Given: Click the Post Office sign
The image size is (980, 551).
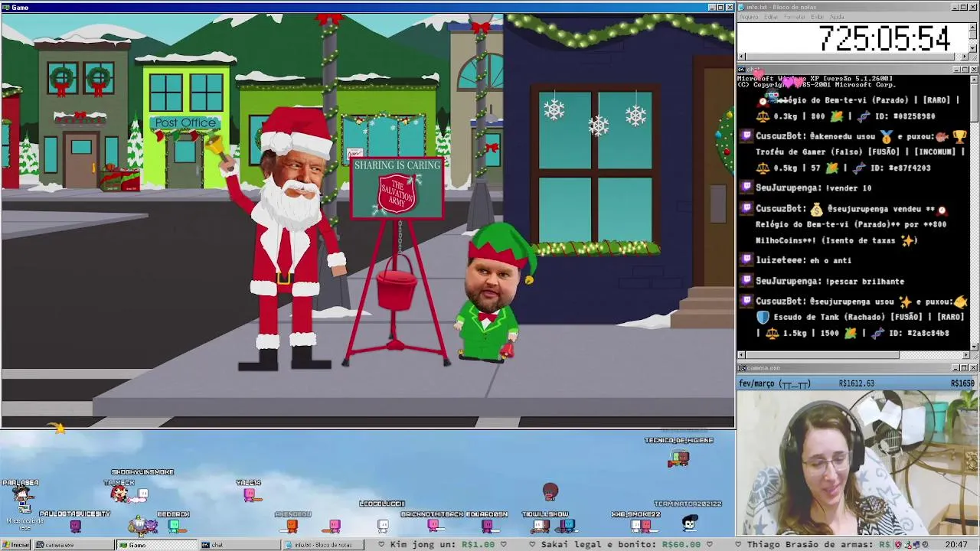Looking at the screenshot, I should tap(186, 122).
